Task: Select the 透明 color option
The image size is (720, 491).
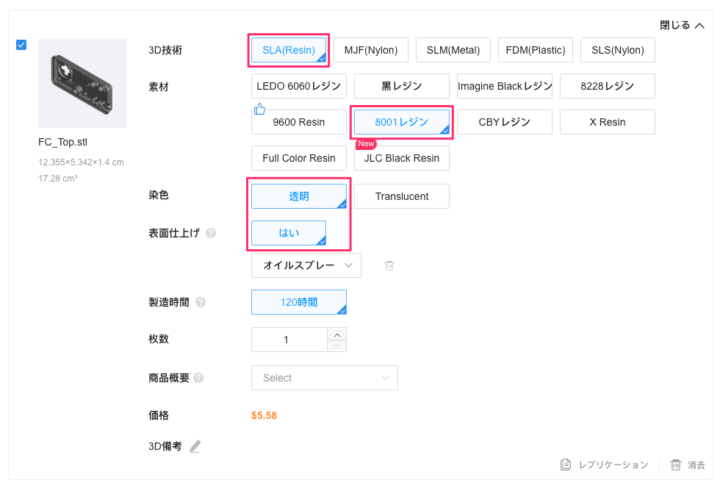Action: (298, 196)
